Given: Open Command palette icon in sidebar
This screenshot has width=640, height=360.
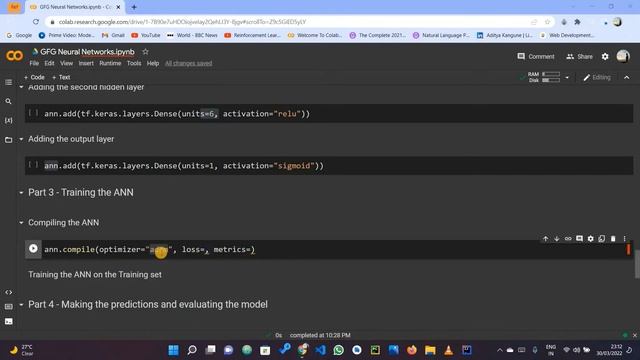Looking at the screenshot, I should point(8,307).
